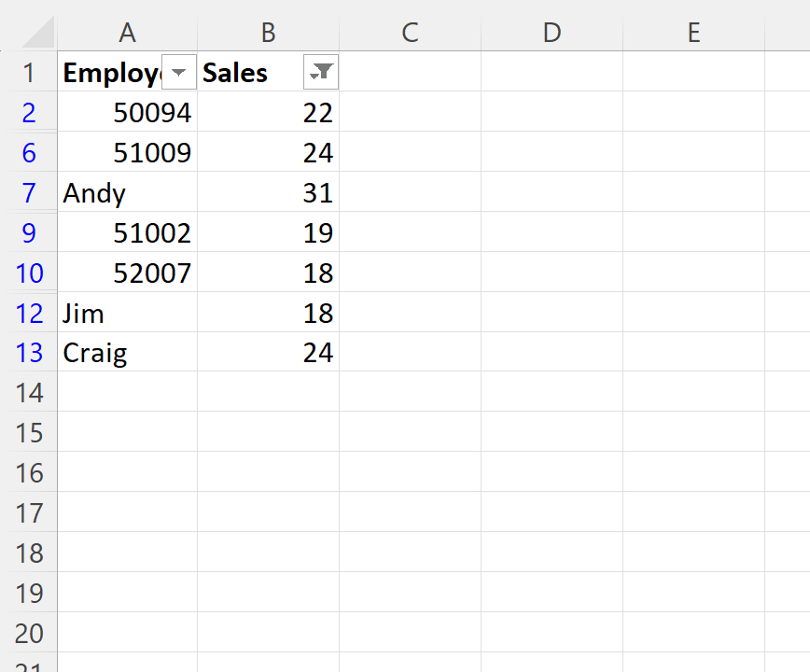Select row 7 header

click(29, 193)
